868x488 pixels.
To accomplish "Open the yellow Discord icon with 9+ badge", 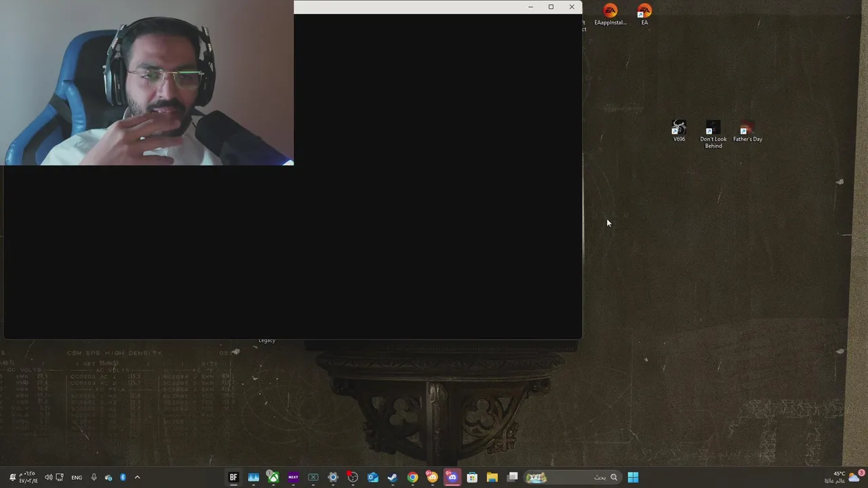I will tap(432, 477).
